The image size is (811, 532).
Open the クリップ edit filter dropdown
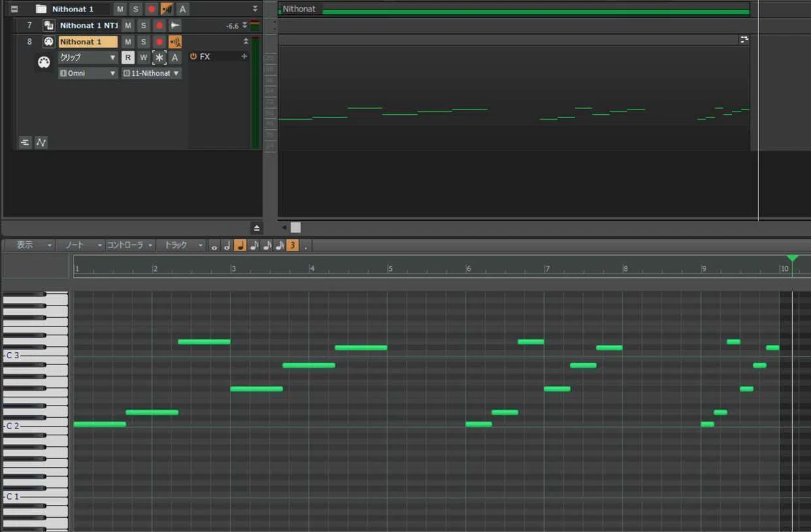click(x=88, y=57)
